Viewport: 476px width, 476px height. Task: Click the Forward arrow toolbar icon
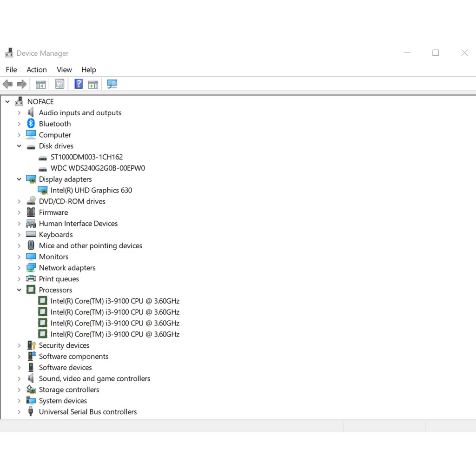21,84
